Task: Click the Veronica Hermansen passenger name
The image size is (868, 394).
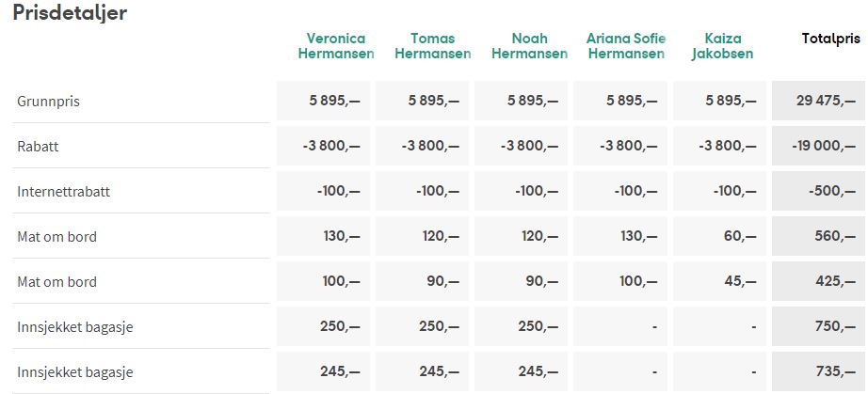Action: coord(335,46)
